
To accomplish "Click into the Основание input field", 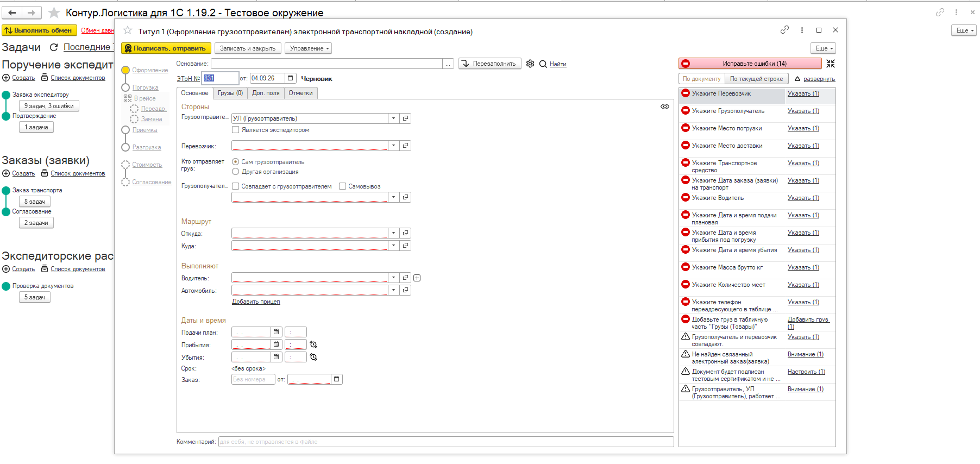I will (x=326, y=64).
